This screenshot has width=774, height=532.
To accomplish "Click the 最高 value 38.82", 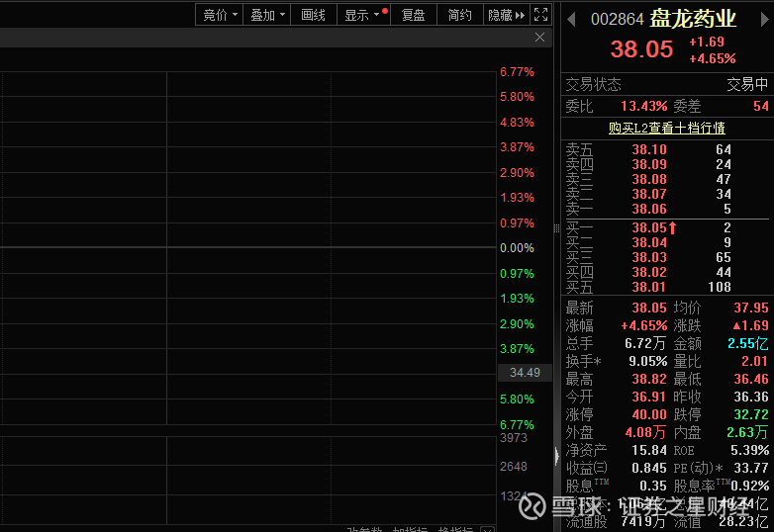I will (649, 379).
